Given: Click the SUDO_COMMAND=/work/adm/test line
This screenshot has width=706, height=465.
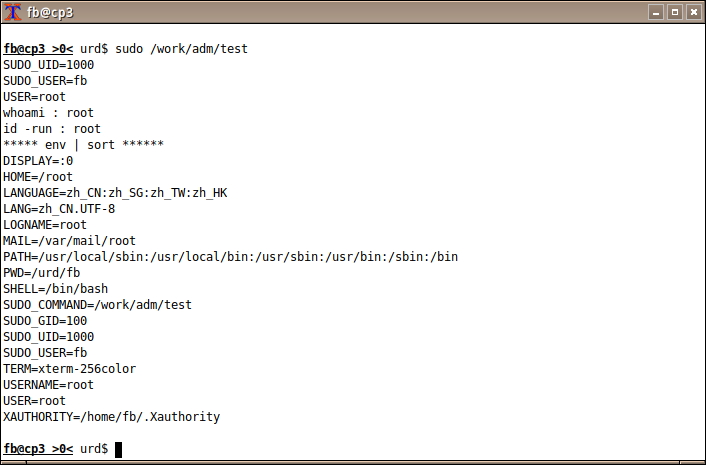Looking at the screenshot, I should point(97,305).
